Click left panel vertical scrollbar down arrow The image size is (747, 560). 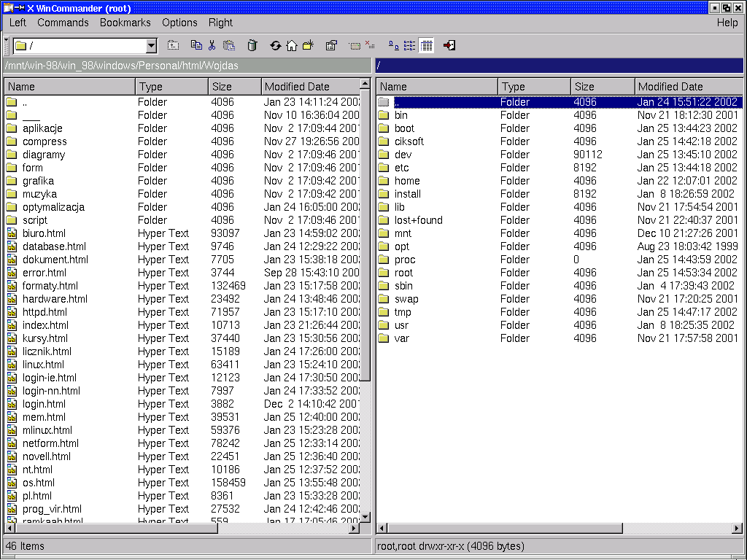(365, 517)
